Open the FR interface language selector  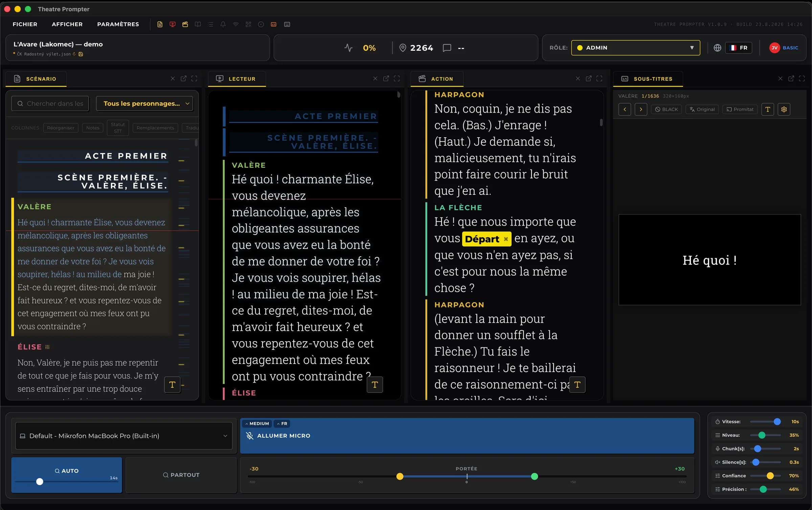739,48
